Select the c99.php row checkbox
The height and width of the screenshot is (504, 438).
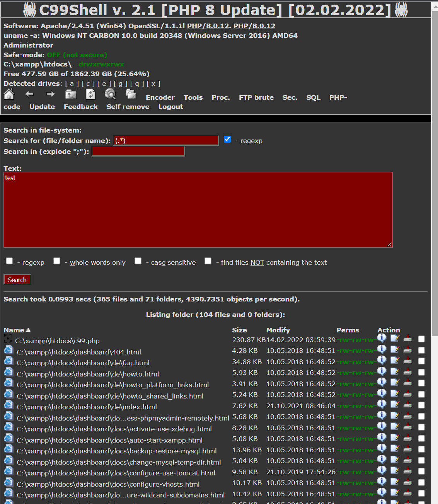point(421,339)
